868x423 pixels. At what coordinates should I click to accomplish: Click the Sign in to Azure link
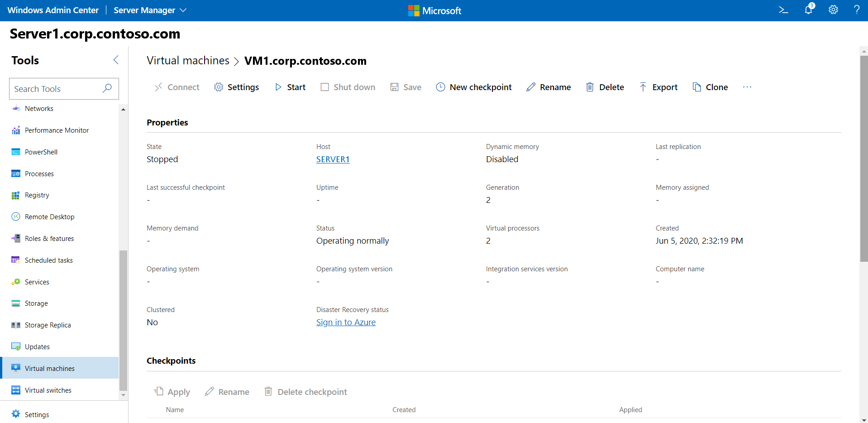tap(346, 322)
